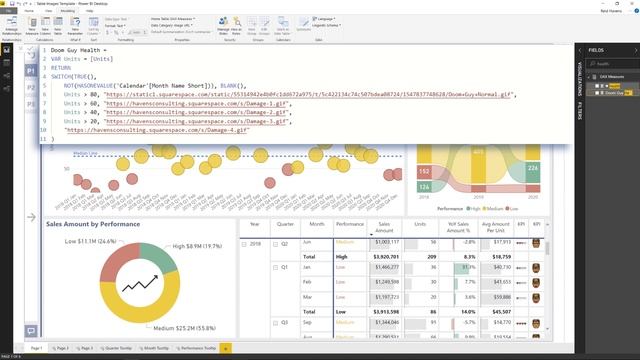Open the File menu

tap(8, 11)
